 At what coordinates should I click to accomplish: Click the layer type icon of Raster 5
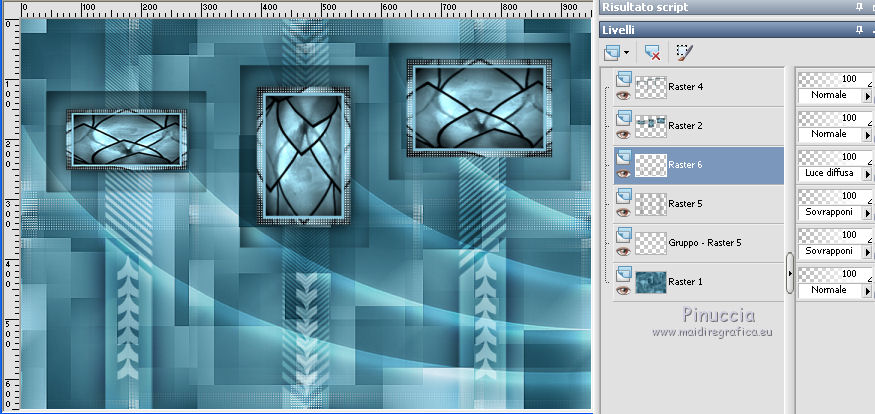tap(624, 196)
